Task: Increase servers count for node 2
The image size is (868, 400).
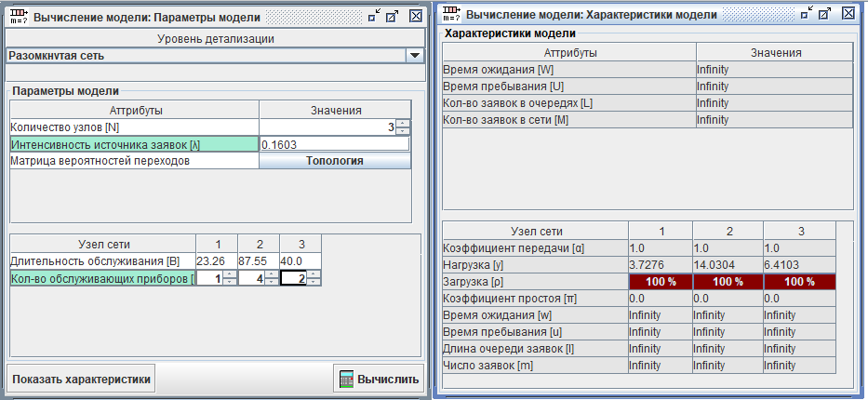Action: (x=272, y=274)
